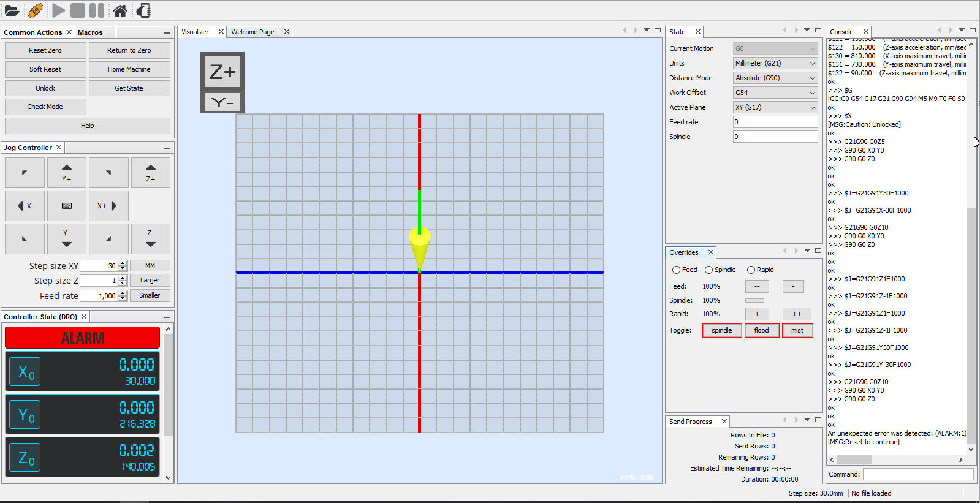Screen dimensions: 980x503
Task: Click the Command input field
Action: tap(918, 474)
